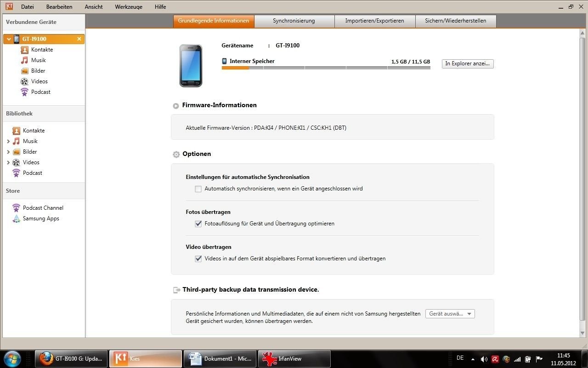Expand Bibliothek Musik tree
The width and height of the screenshot is (588, 368).
pyautogui.click(x=8, y=141)
